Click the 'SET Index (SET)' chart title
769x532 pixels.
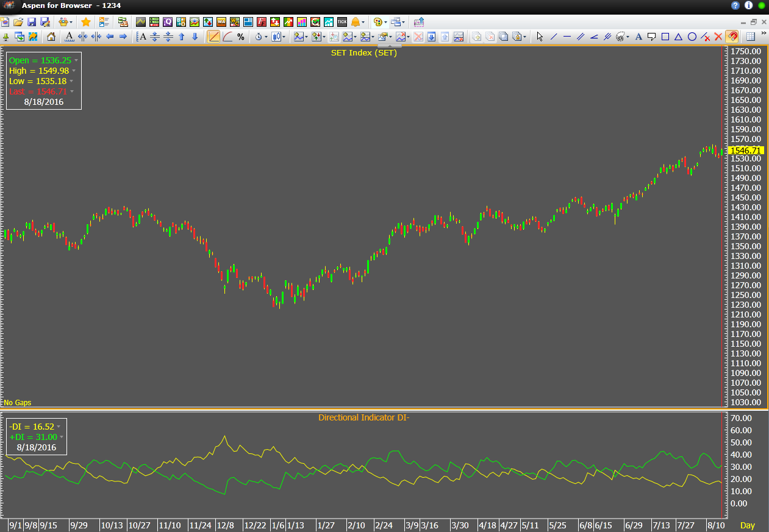coord(363,53)
